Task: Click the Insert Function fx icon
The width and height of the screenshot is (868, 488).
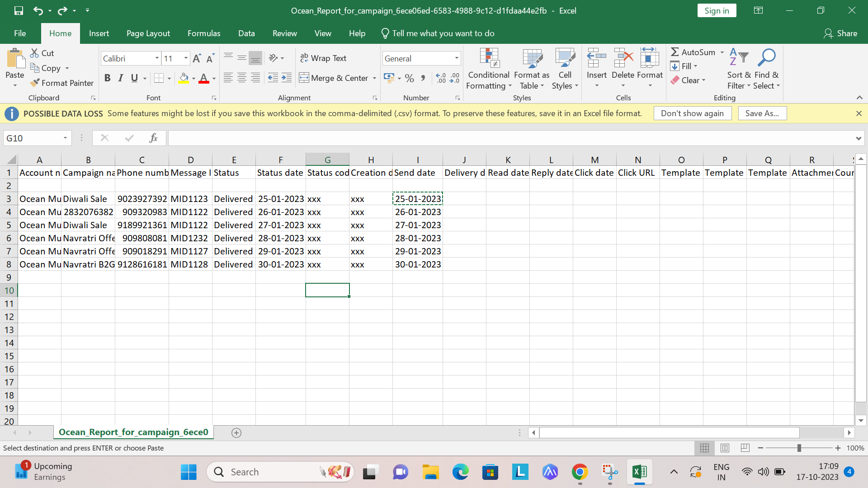Action: [153, 138]
